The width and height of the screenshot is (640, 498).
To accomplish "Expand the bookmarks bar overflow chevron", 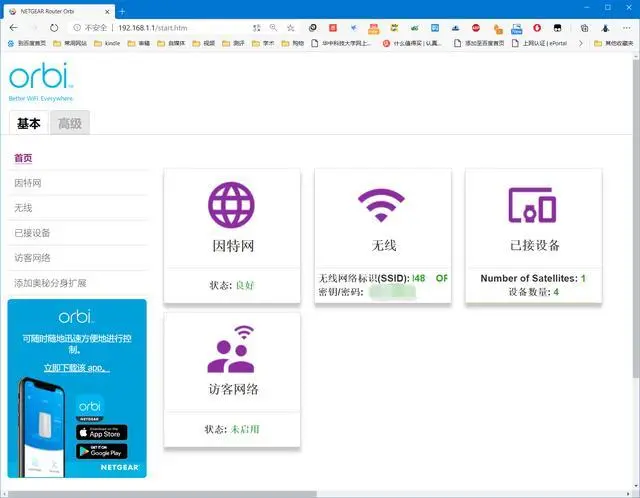I will 581,43.
